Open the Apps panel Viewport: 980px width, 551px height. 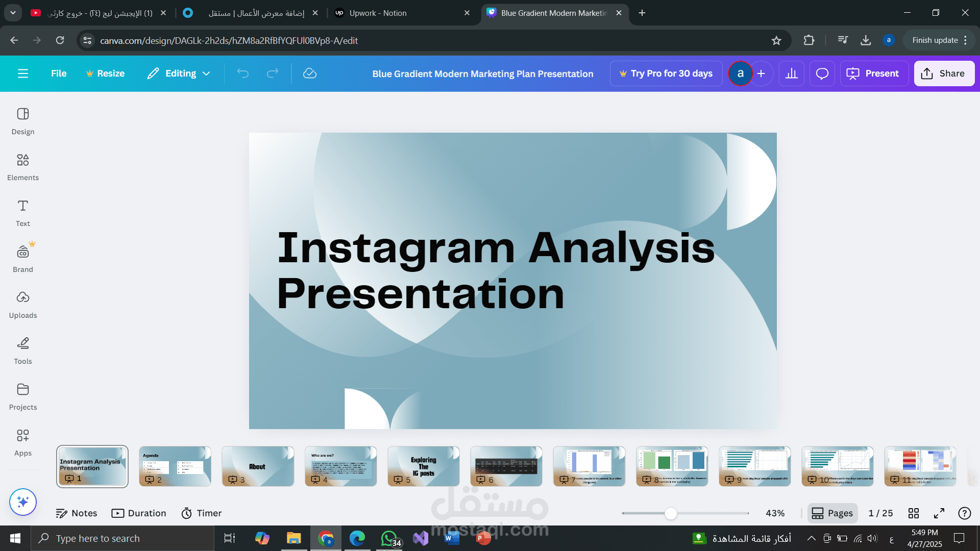23,443
